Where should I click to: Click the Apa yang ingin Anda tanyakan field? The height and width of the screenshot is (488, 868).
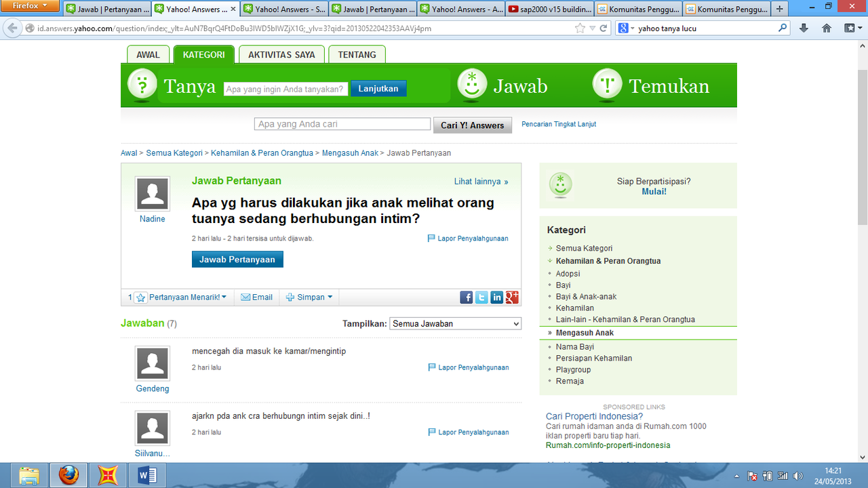pos(286,89)
